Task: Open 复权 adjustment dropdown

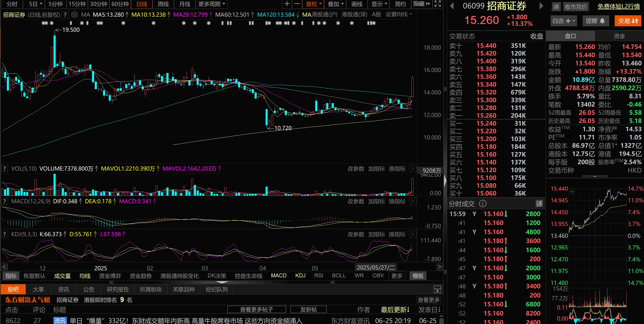Action: [x=314, y=4]
